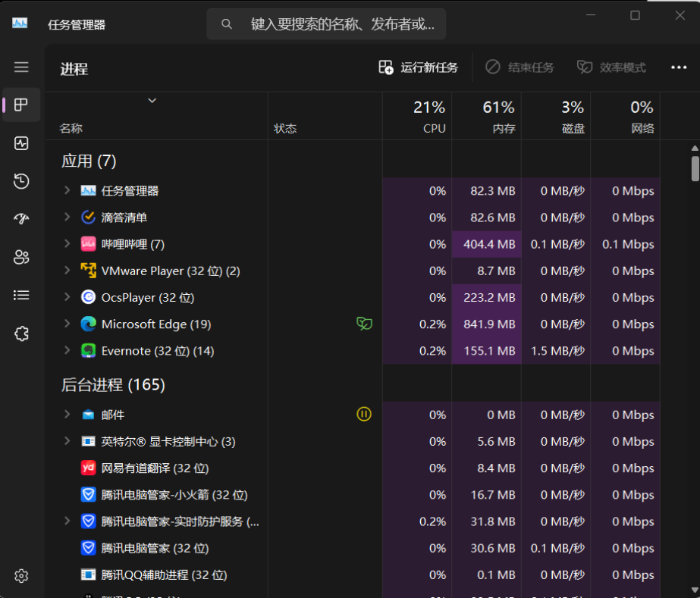Sort by the 状态 column header
700x598 pixels.
coord(325,116)
